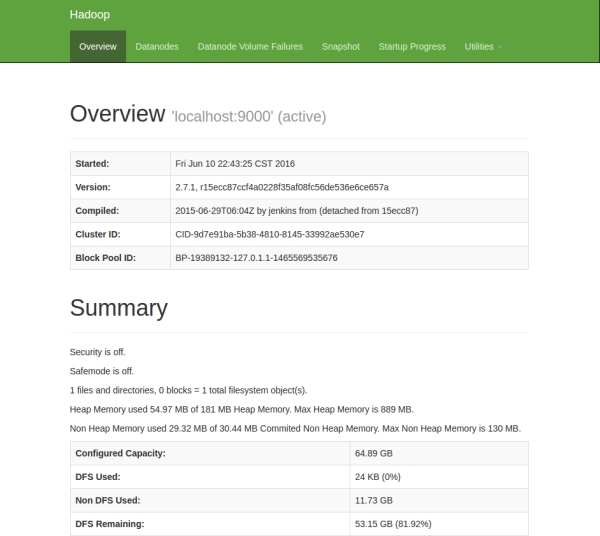Click the 'Security is off.' text
Viewport: 600px width, 536px height.
97,352
